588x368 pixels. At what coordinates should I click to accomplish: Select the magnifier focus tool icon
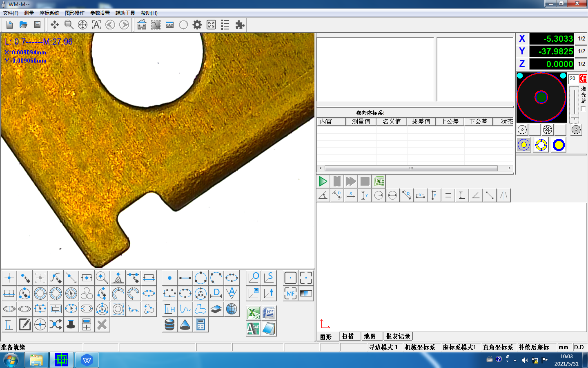[x=102, y=278]
